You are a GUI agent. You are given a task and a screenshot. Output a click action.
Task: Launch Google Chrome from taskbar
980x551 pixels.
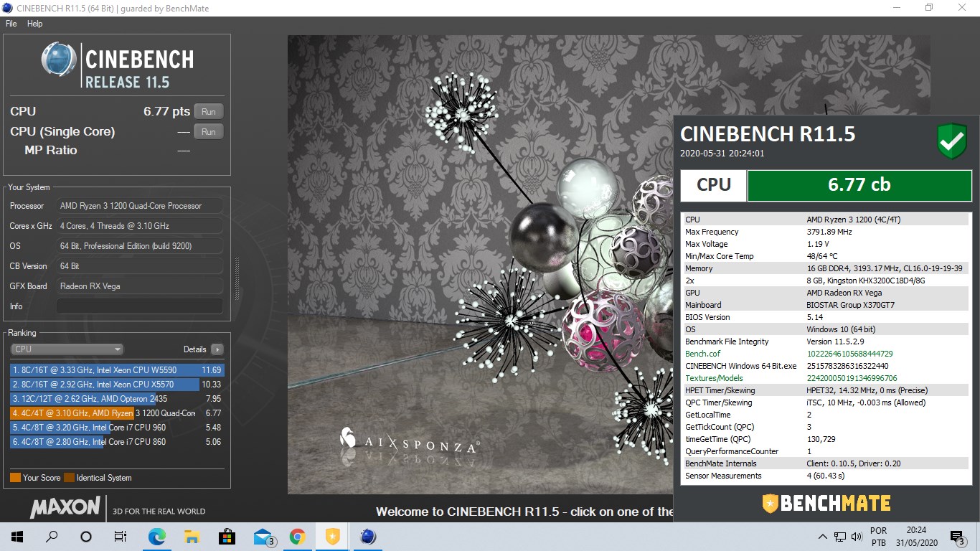297,537
